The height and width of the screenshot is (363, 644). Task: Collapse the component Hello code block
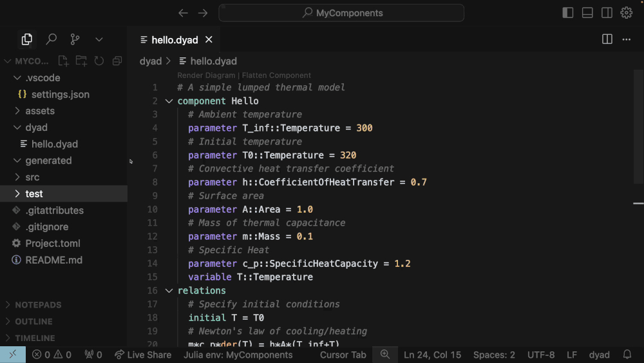tap(169, 101)
